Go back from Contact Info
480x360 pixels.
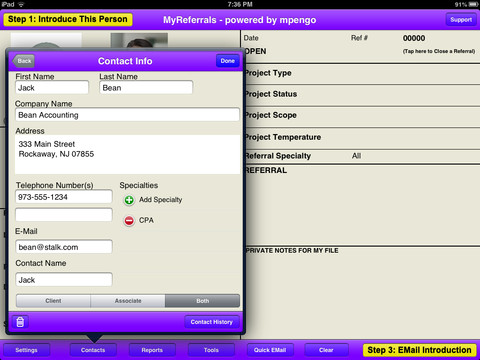[24, 61]
